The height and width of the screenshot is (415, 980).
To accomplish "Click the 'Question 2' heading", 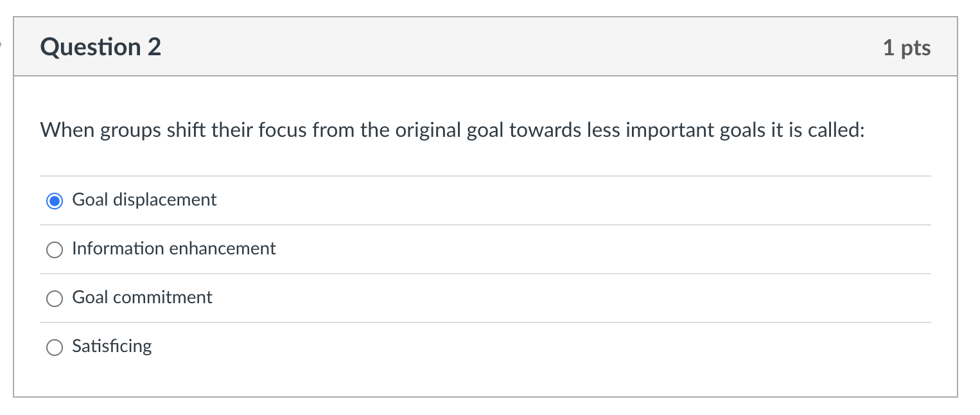I will coord(101,48).
